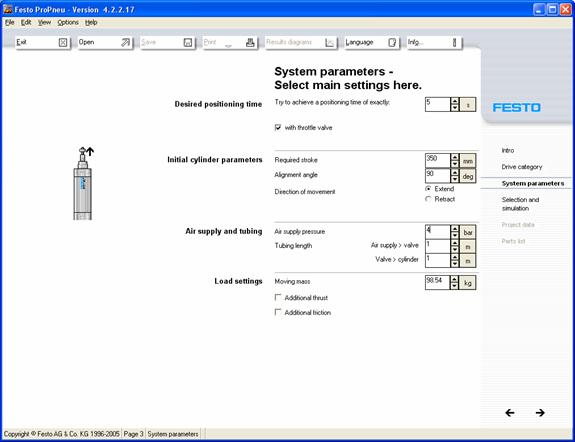Screen dimensions: 575x442
Task: Navigate to Drive category in sidebar
Action: (x=521, y=167)
